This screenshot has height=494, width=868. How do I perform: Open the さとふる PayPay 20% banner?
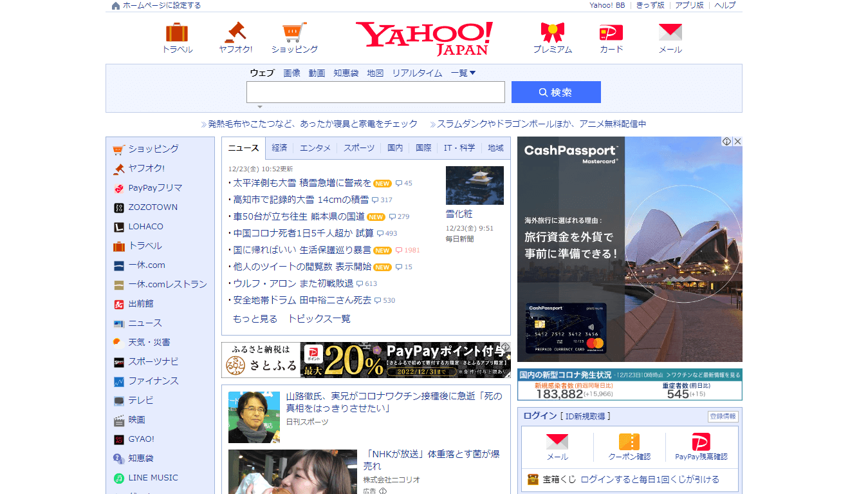366,360
